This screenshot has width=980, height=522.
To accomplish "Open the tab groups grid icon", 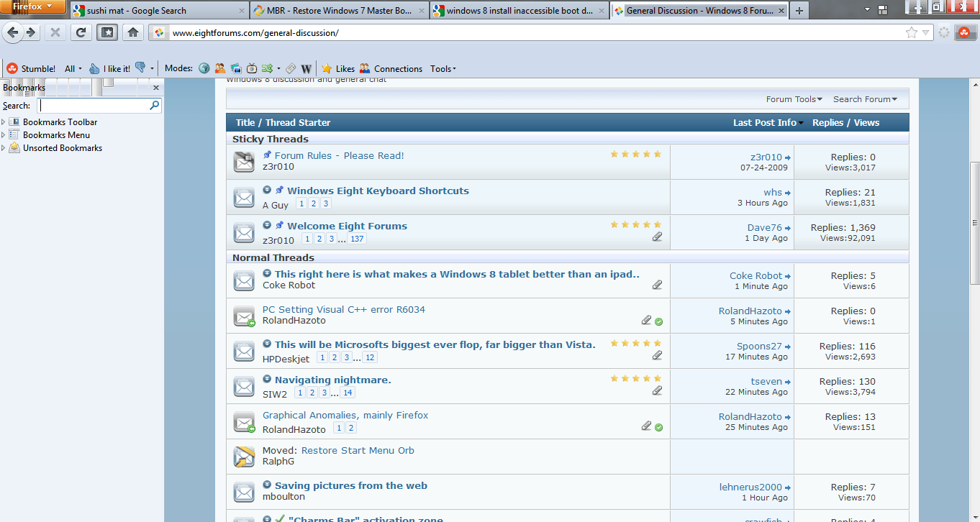I will (x=883, y=9).
